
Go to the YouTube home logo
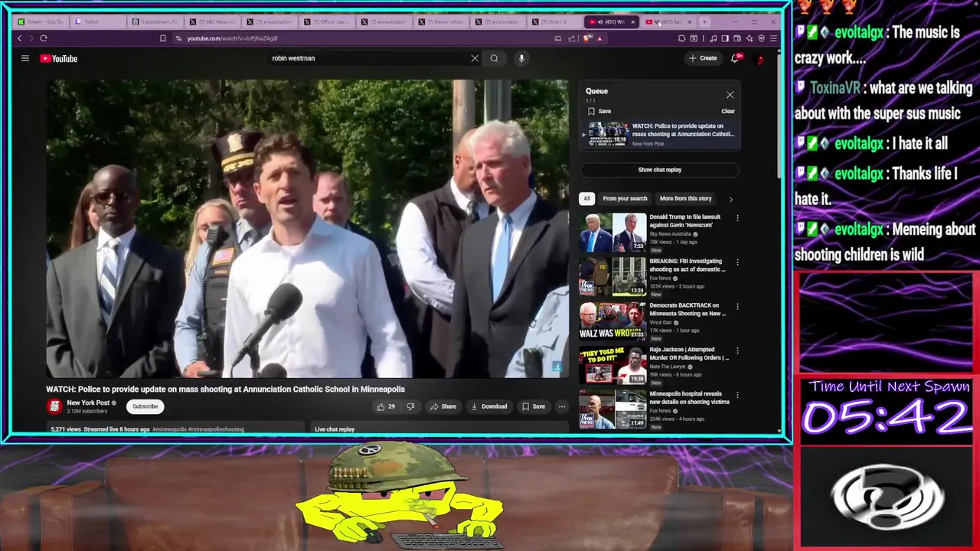59,58
